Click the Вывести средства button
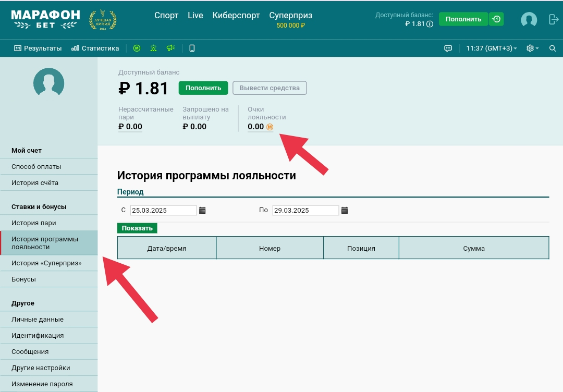 [270, 88]
